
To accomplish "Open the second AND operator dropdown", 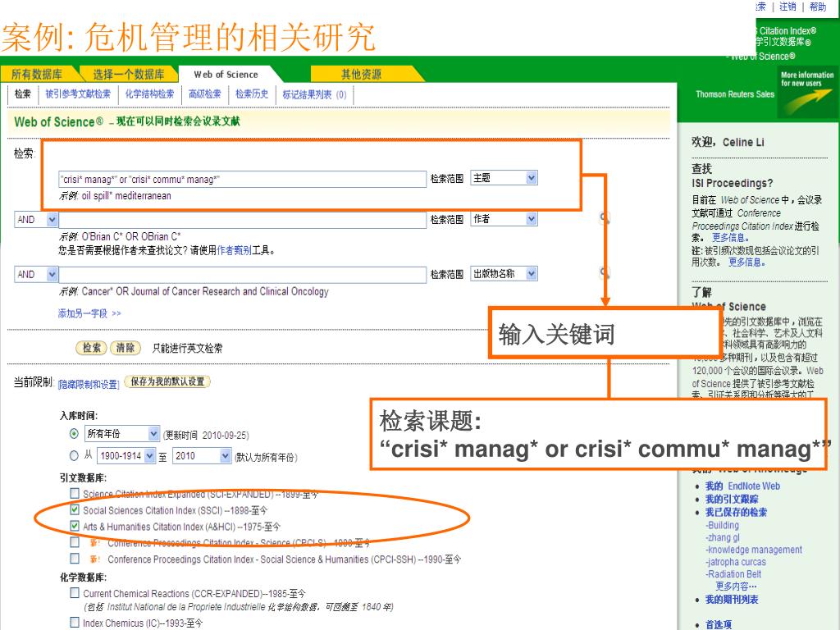I will click(x=36, y=274).
